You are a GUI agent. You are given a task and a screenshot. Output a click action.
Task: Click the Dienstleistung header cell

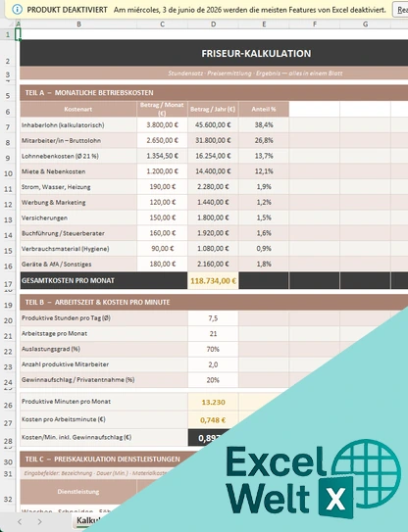click(78, 491)
